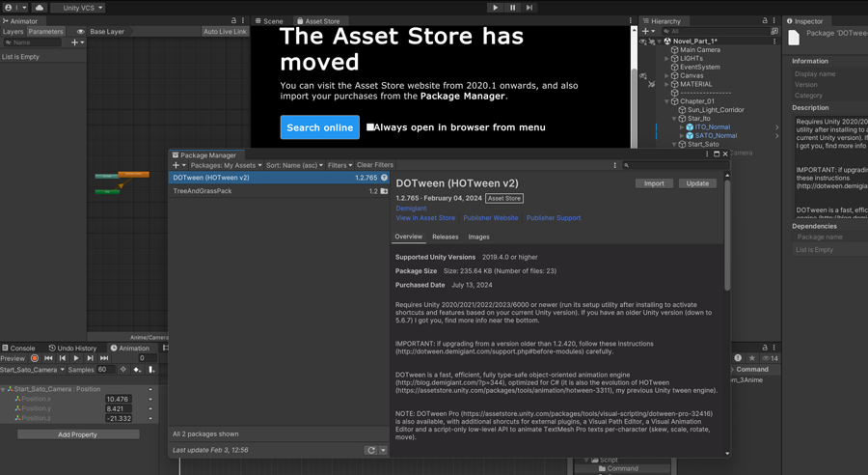The height and width of the screenshot is (475, 868).
Task: Open the View in Asset Store link
Action: 425,218
